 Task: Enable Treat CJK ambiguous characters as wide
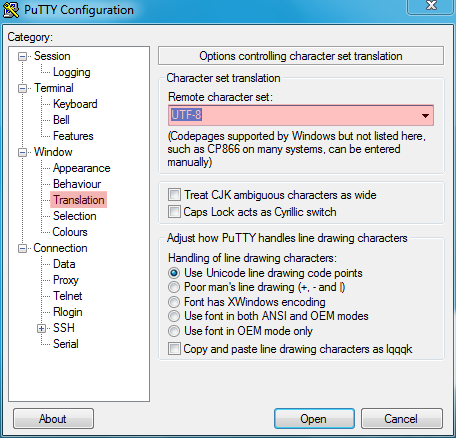[174, 195]
